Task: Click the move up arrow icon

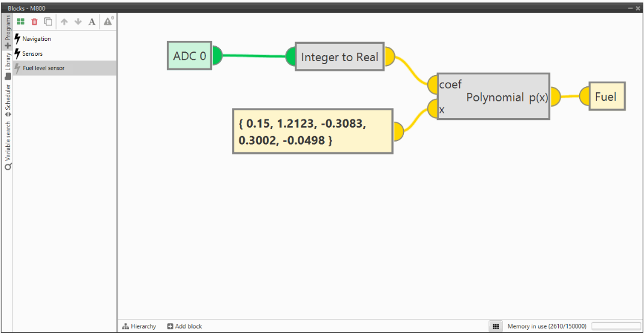Action: click(x=64, y=22)
